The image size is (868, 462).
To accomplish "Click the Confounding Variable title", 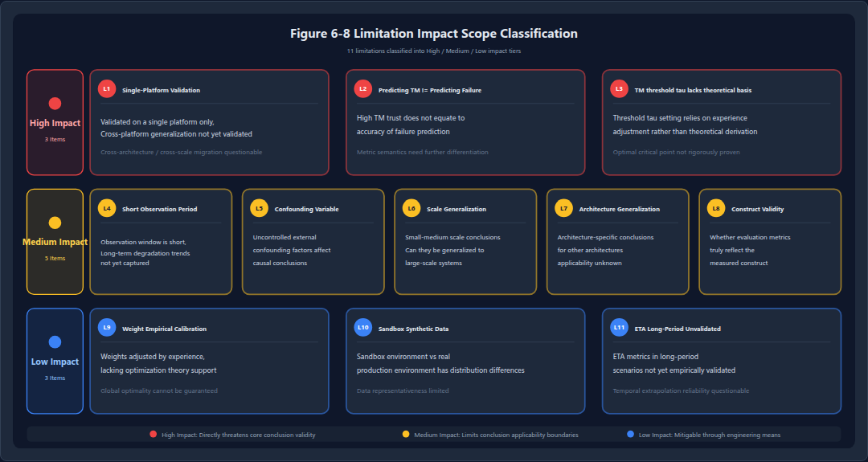I will click(307, 209).
